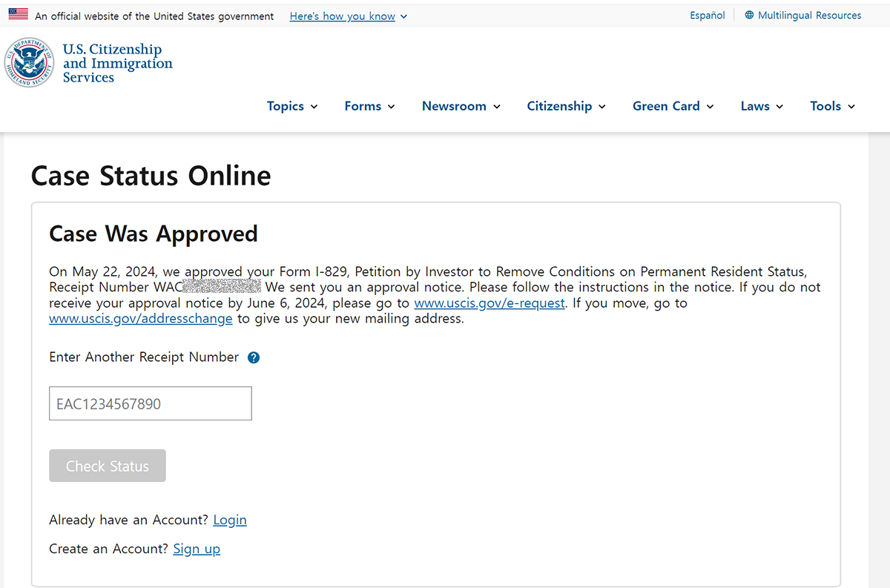Screen dimensions: 890x588
Task: Open the Laws dropdown menu
Action: pyautogui.click(x=762, y=106)
